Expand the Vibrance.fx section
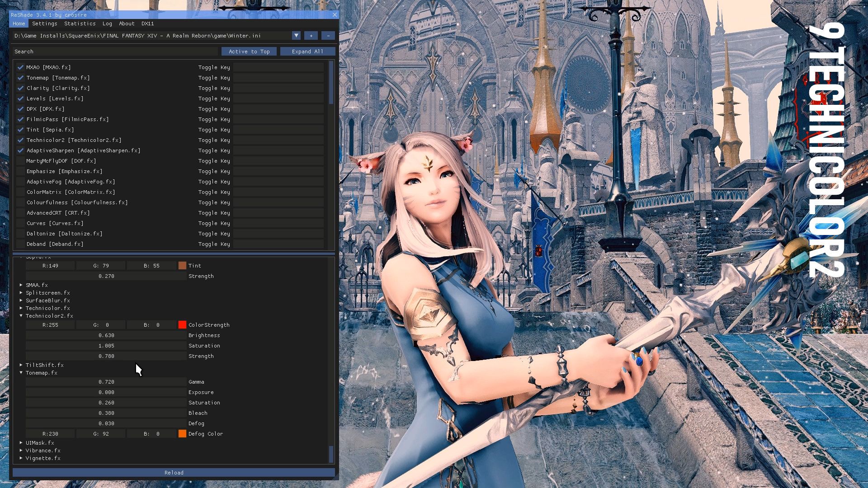This screenshot has height=488, width=868. tap(21, 450)
